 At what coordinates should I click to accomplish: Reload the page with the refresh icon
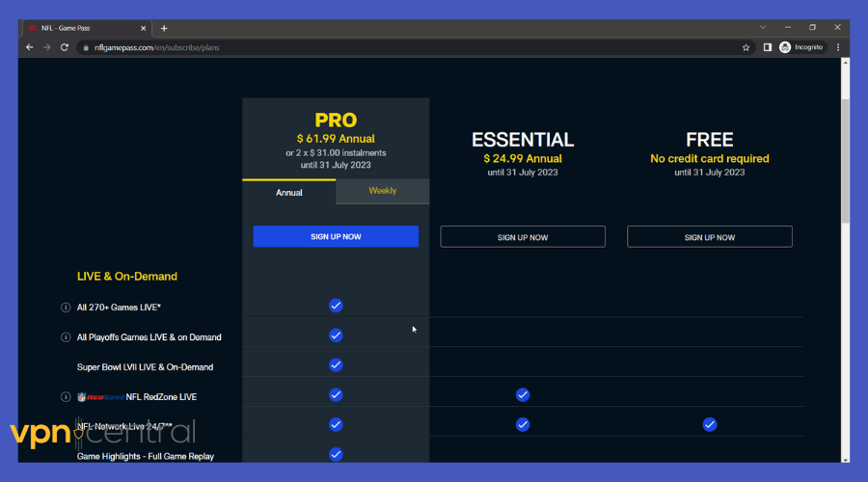(65, 47)
